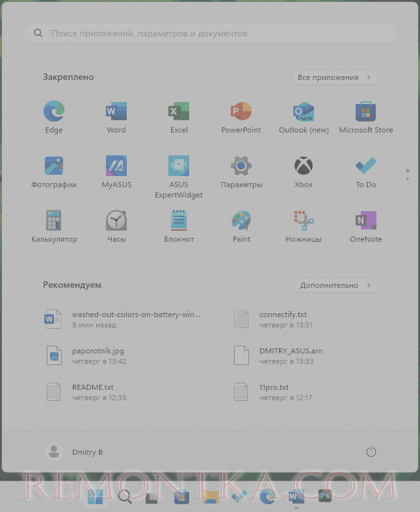This screenshot has height=512, width=420.
Task: Open recommended file 11pro.txt
Action: click(x=273, y=392)
